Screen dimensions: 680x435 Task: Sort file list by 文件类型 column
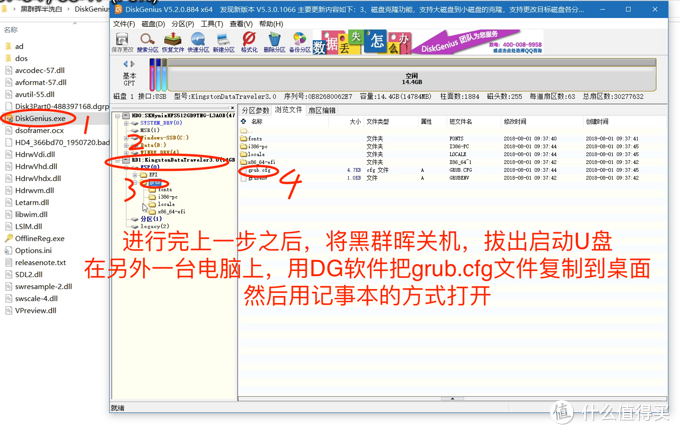click(x=378, y=121)
